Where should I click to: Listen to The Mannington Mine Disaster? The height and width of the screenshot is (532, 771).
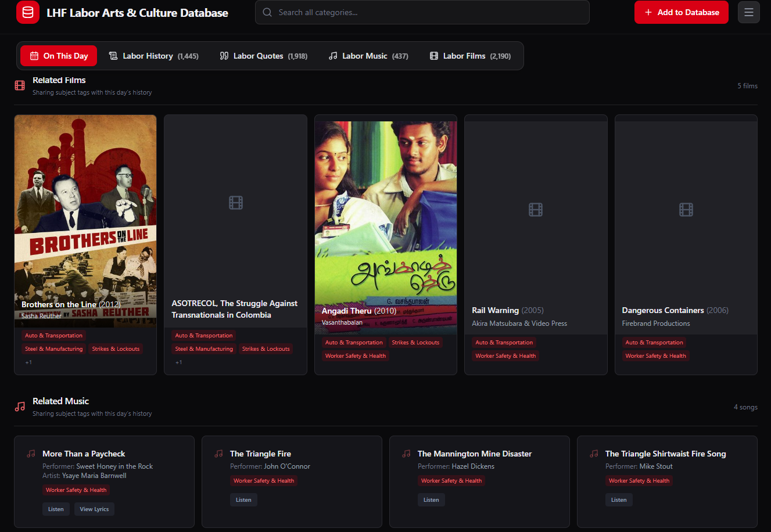point(431,500)
